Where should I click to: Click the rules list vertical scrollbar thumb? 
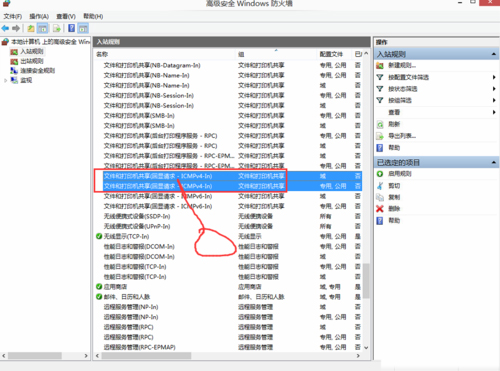(366, 281)
